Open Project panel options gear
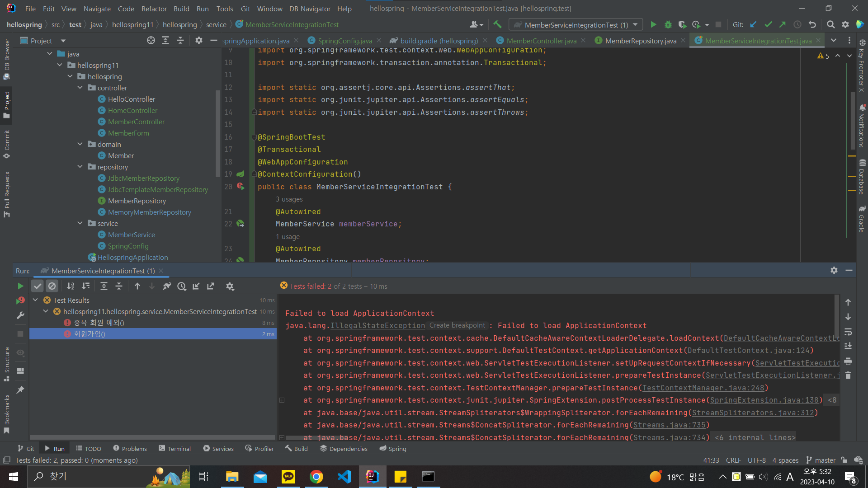Viewport: 868px width, 488px height. point(198,41)
